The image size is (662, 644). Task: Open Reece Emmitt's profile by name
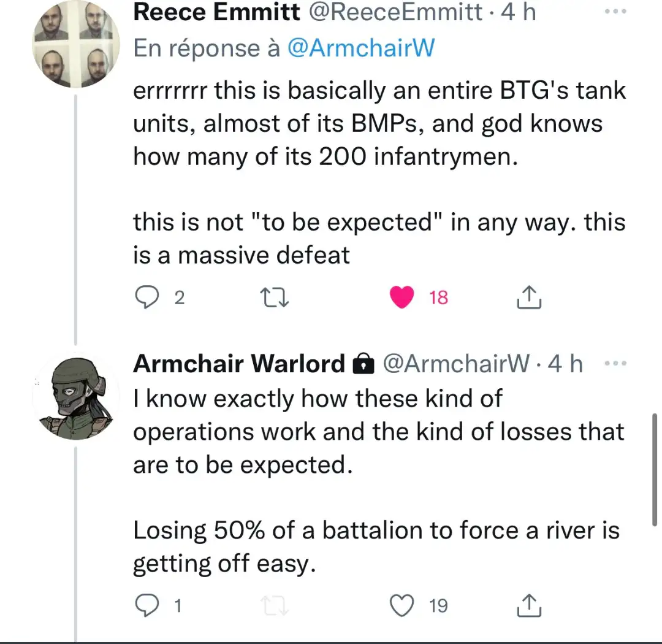[x=216, y=12]
